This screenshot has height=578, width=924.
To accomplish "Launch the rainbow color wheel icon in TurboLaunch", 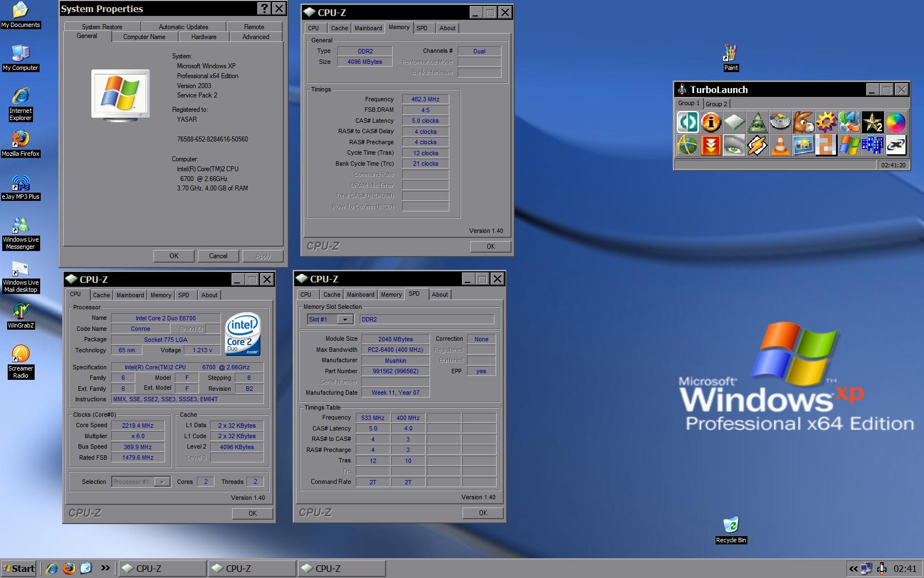I will click(895, 122).
